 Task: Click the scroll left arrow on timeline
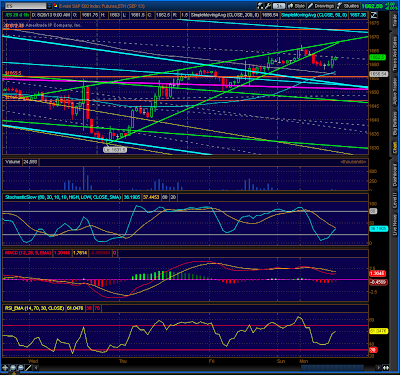(36, 368)
